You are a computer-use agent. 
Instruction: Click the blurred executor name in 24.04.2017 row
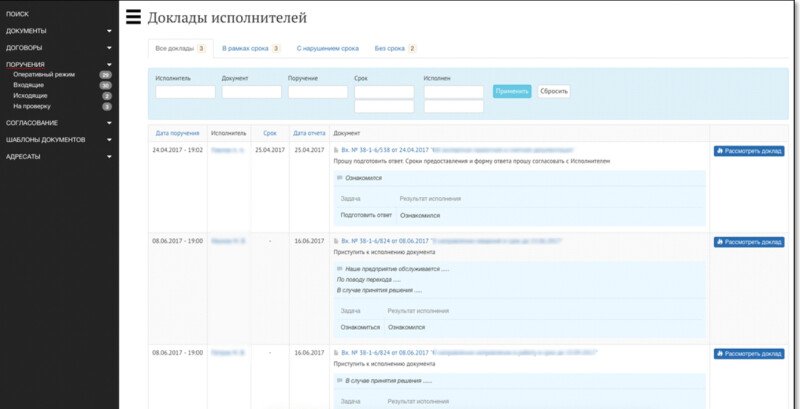pyautogui.click(x=228, y=150)
